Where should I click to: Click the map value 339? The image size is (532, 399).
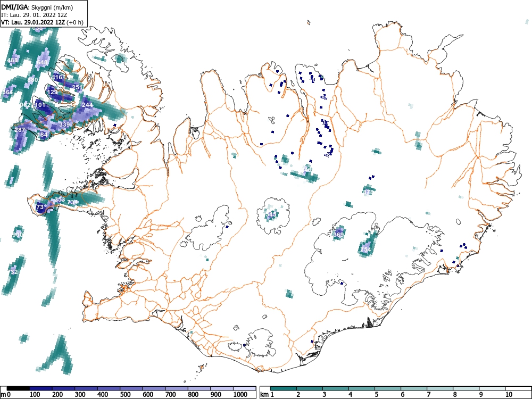[64, 124]
